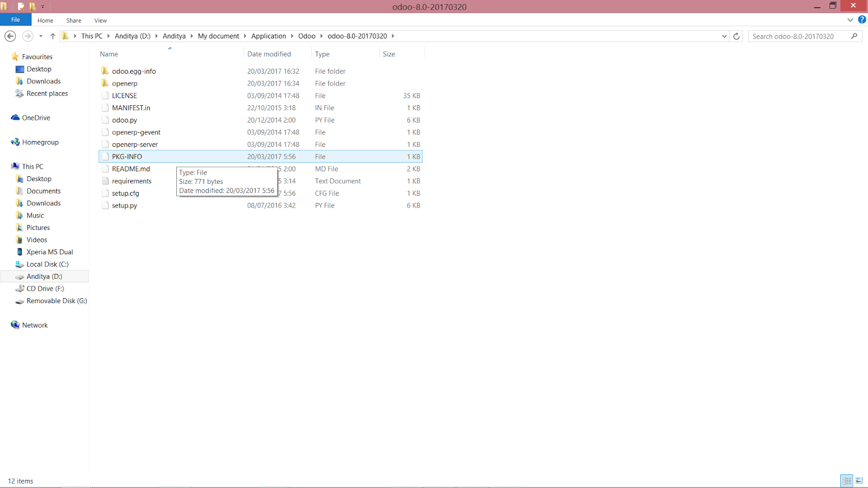Switch to Large icons view in status bar
The width and height of the screenshot is (868, 488).
[859, 481]
